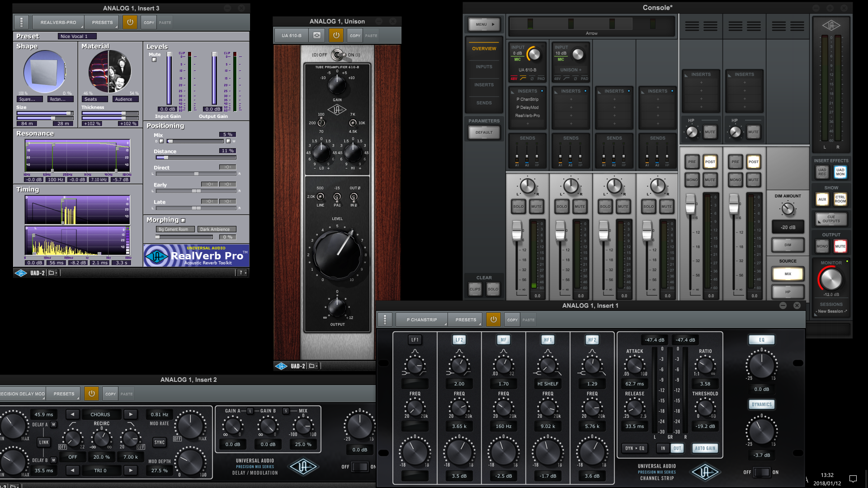Open the RealVerb-Pro window options grip menu

pos(21,22)
